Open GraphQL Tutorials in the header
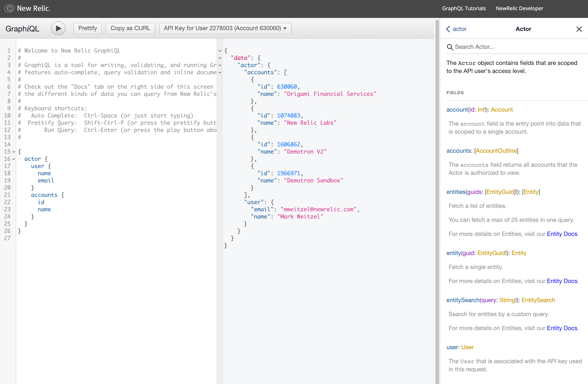Image resolution: width=588 pixels, height=384 pixels. (x=464, y=8)
